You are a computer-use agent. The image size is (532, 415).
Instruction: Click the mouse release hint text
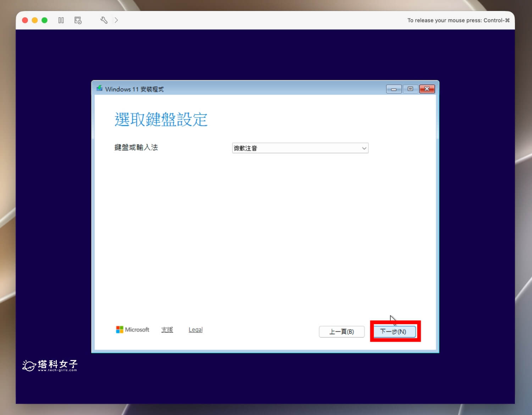pos(458,20)
